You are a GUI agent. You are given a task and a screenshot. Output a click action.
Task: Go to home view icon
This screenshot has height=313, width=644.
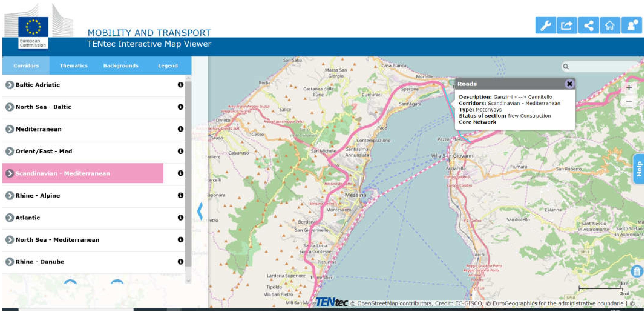pos(610,25)
